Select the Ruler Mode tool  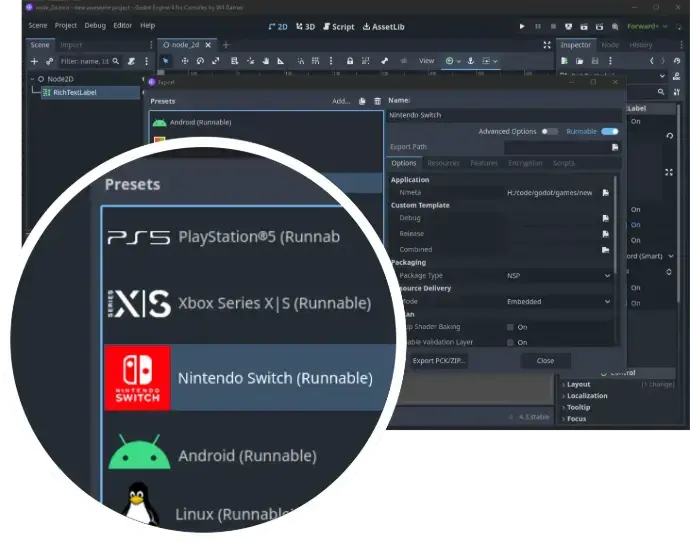281,61
